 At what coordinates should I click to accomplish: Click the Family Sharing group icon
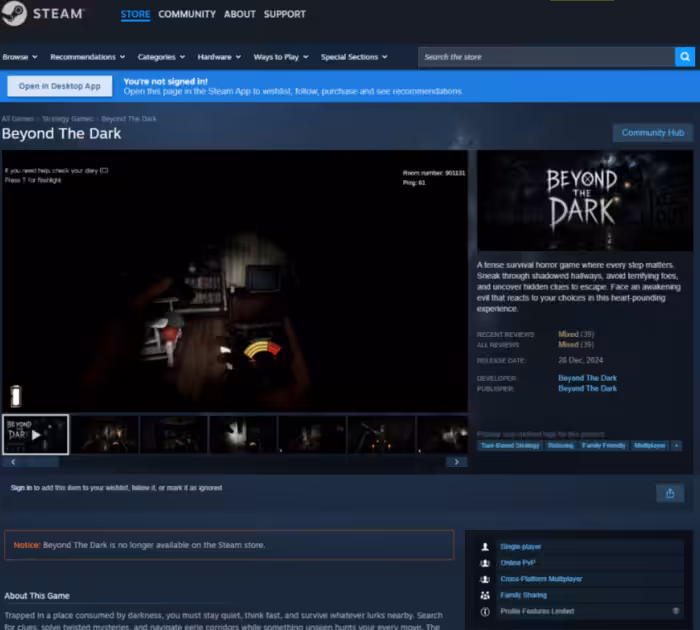pos(485,595)
